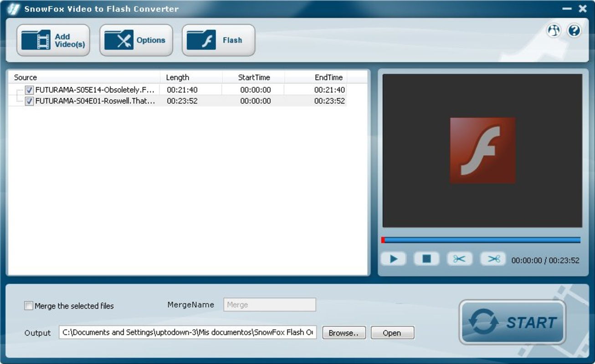Click the preview seek bar
The image size is (595, 364).
coord(481,240)
